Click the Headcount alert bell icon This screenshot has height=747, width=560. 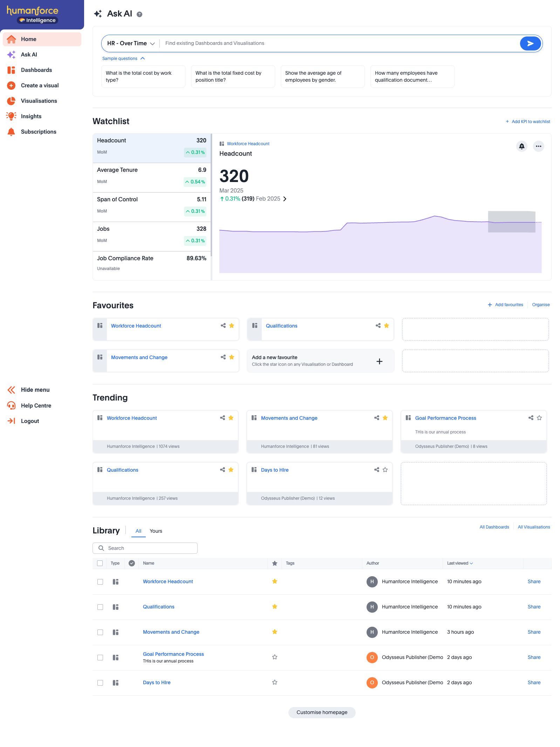point(522,146)
